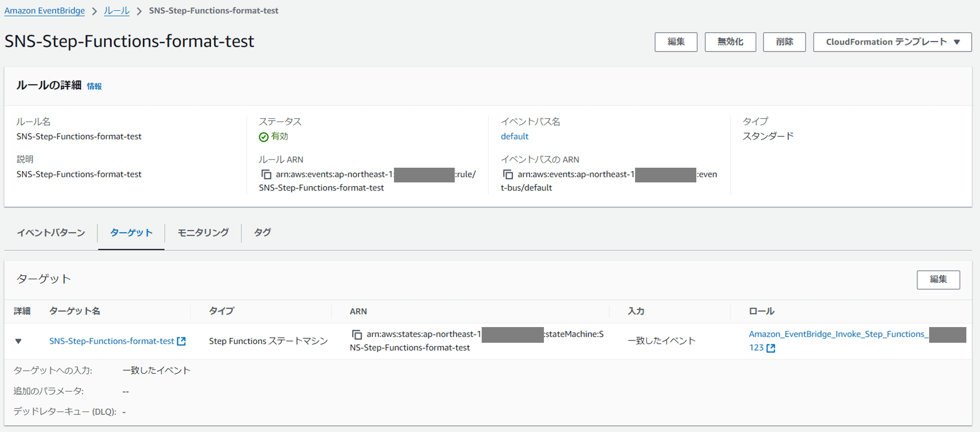This screenshot has height=432, width=980.
Task: Click the スタンダード type value
Action: [768, 136]
